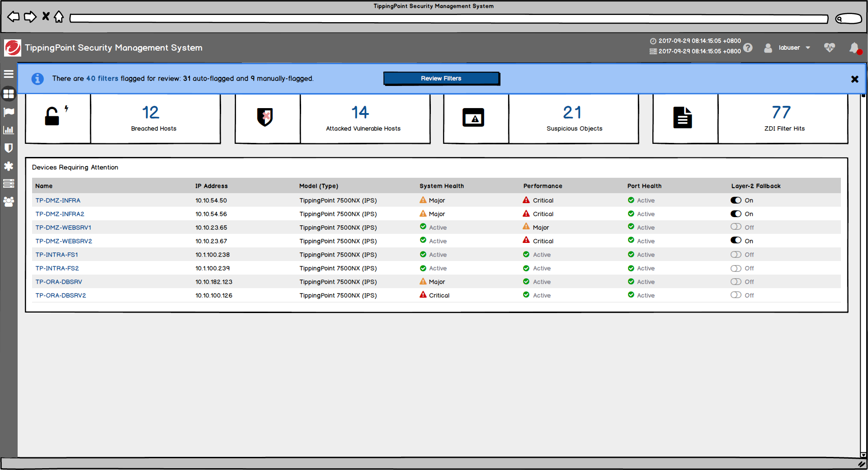Open the flag sidebar icon
This screenshot has width=868, height=470.
tap(9, 112)
